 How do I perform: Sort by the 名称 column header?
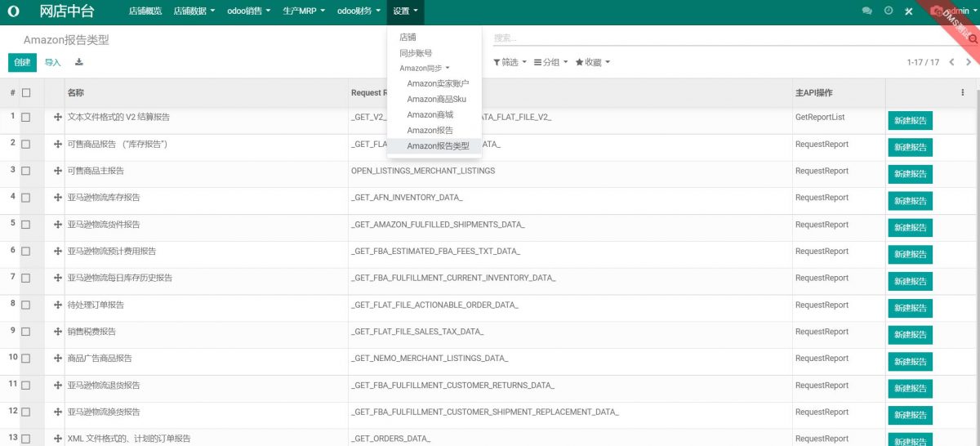click(x=76, y=93)
